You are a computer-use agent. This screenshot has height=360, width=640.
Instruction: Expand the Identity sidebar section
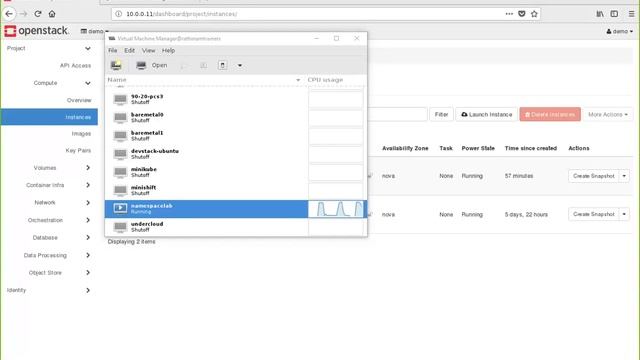pyautogui.click(x=88, y=290)
